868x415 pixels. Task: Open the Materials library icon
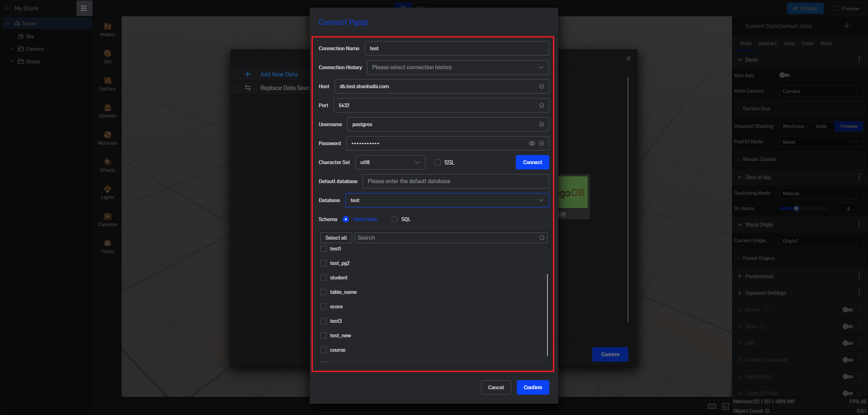pos(108,135)
